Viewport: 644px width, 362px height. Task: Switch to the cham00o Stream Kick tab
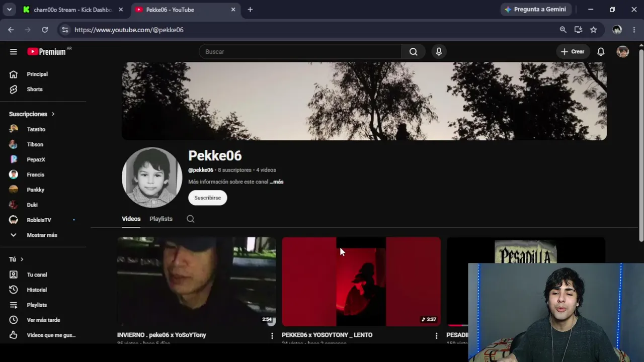pos(72,10)
